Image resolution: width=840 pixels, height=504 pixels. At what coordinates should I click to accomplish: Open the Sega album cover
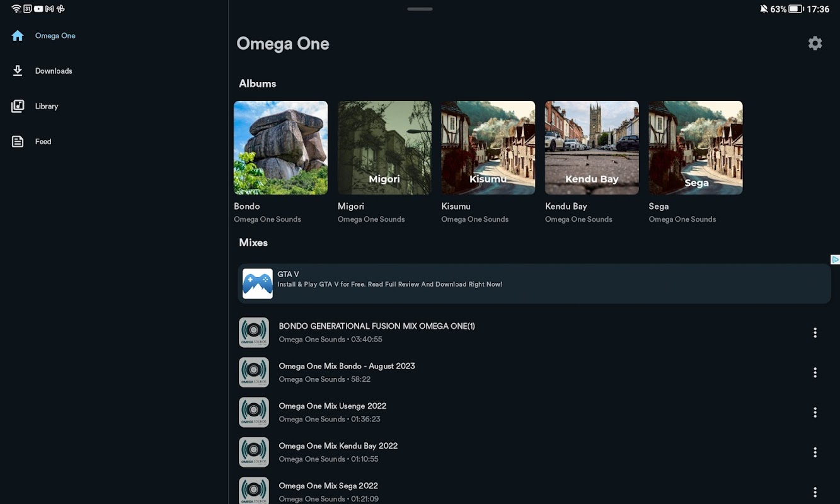click(696, 147)
